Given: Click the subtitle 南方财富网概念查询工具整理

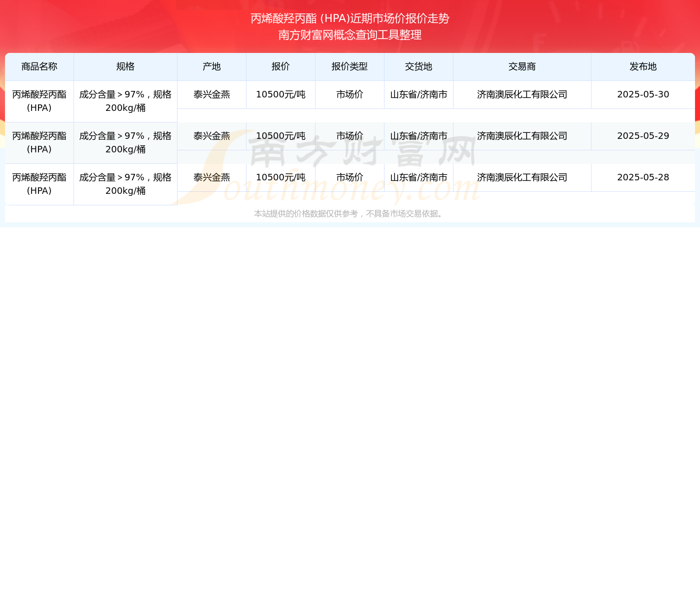Looking at the screenshot, I should coord(350,35).
